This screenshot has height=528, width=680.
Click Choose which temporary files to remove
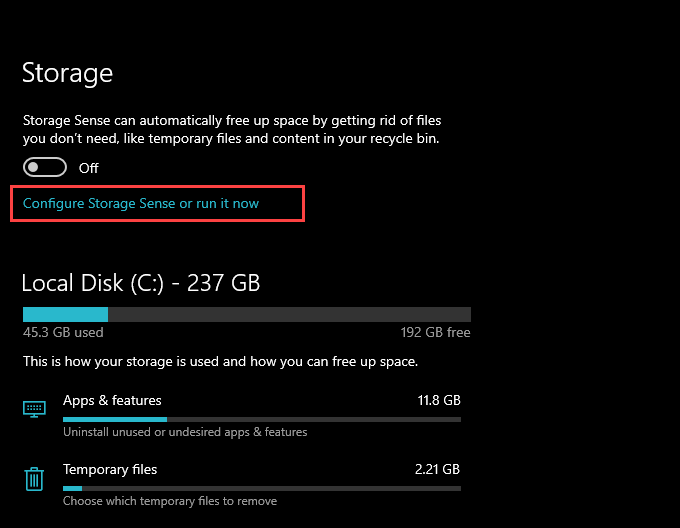pos(170,501)
